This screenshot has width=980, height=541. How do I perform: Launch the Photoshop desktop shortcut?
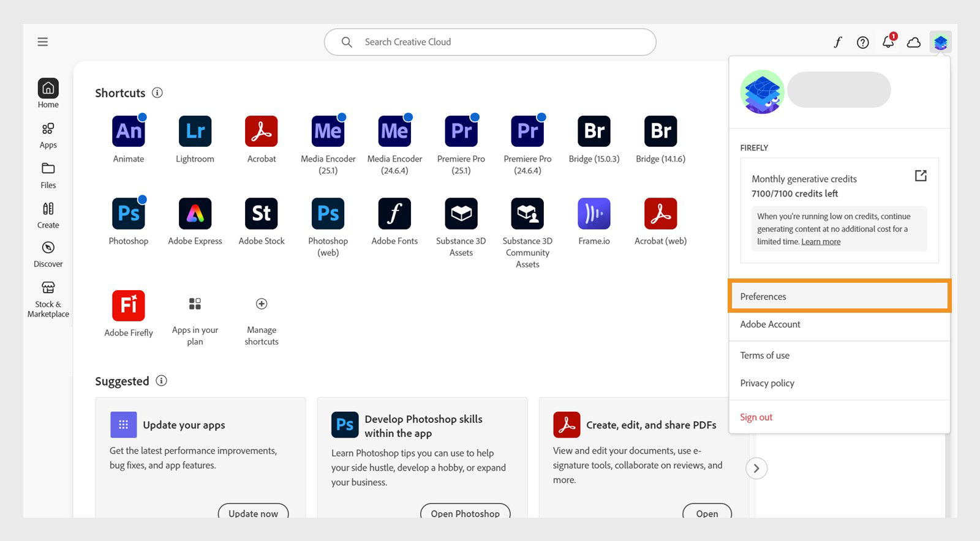[129, 214]
